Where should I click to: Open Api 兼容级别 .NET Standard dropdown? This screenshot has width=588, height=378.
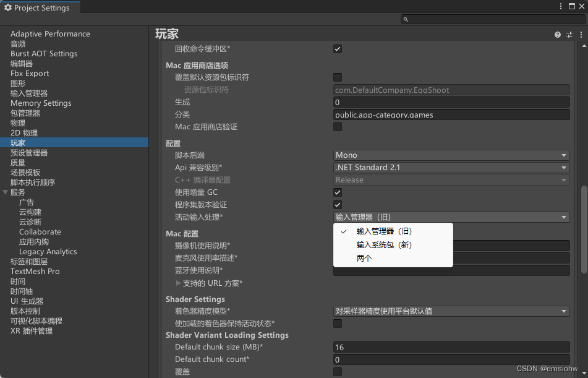point(451,168)
